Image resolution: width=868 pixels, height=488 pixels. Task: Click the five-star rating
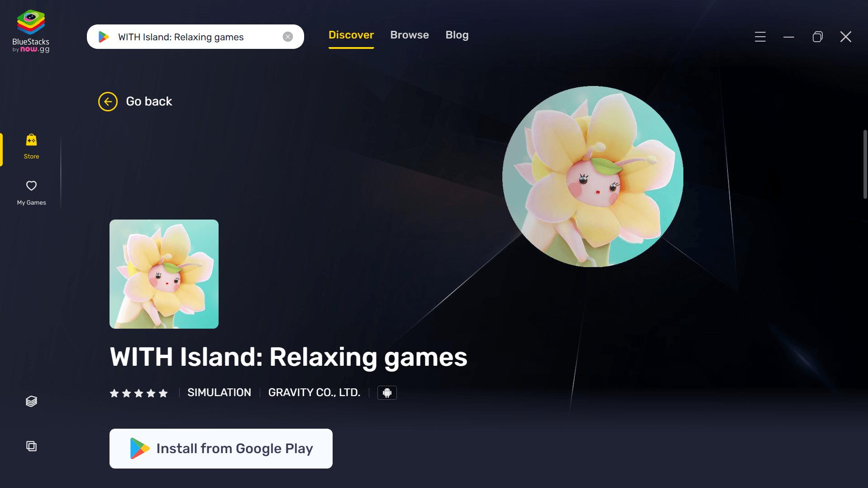point(139,393)
